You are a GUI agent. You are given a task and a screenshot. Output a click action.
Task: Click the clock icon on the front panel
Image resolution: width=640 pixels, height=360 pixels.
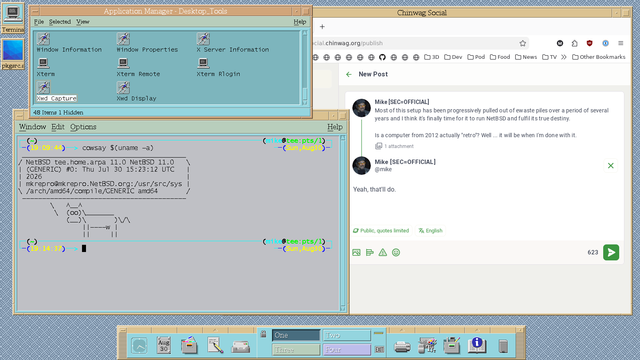[x=139, y=346]
